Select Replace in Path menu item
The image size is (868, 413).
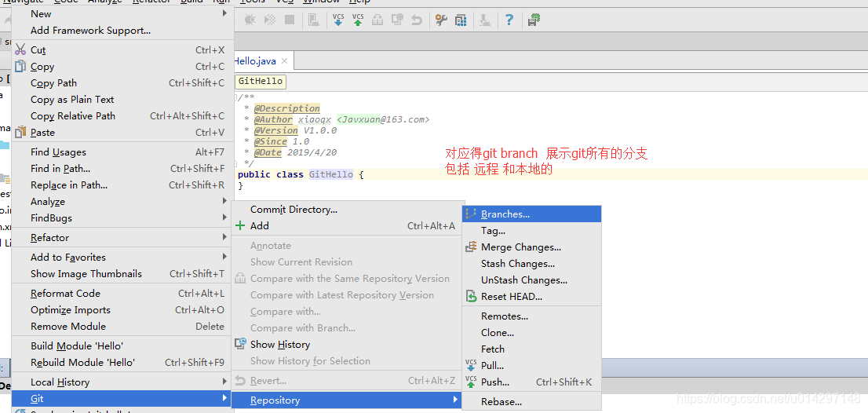click(x=122, y=185)
